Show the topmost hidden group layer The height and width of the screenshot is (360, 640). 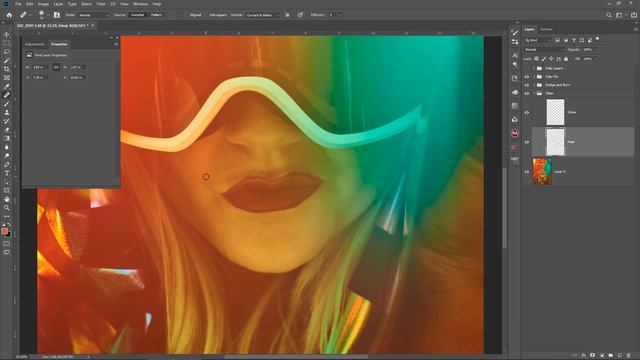(x=527, y=68)
